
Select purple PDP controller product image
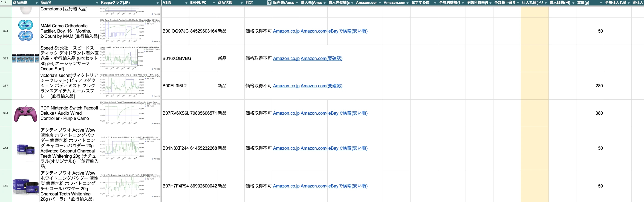coord(26,114)
